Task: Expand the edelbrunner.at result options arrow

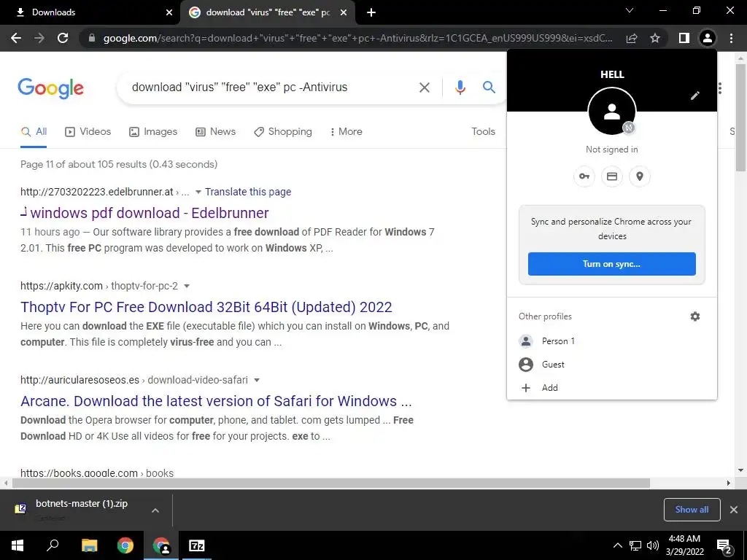Action: tap(198, 192)
